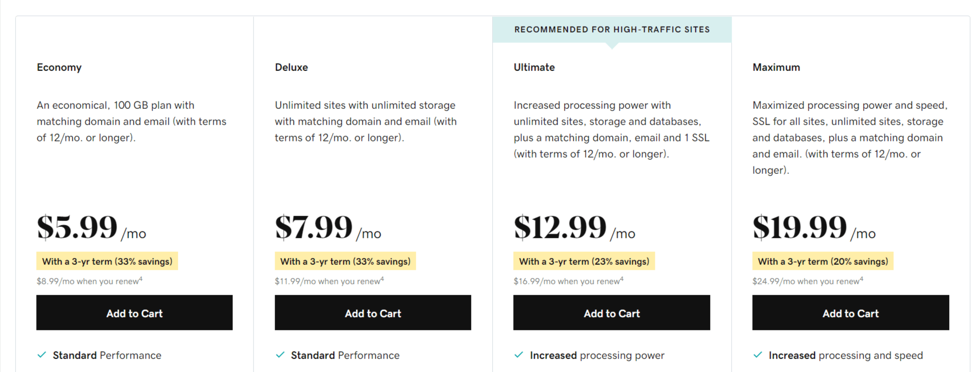Click the Ultimate 23% savings badge

[584, 261]
